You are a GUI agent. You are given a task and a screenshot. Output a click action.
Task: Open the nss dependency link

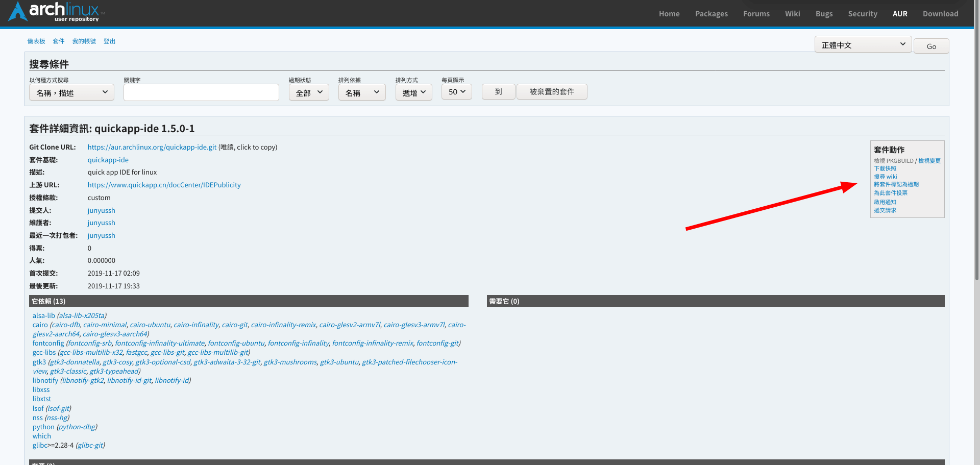(x=38, y=418)
